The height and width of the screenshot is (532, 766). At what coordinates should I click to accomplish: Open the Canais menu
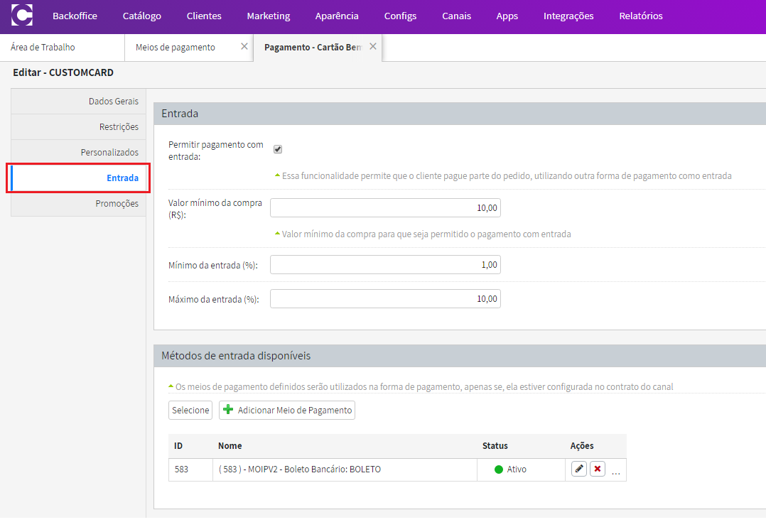[x=456, y=16]
